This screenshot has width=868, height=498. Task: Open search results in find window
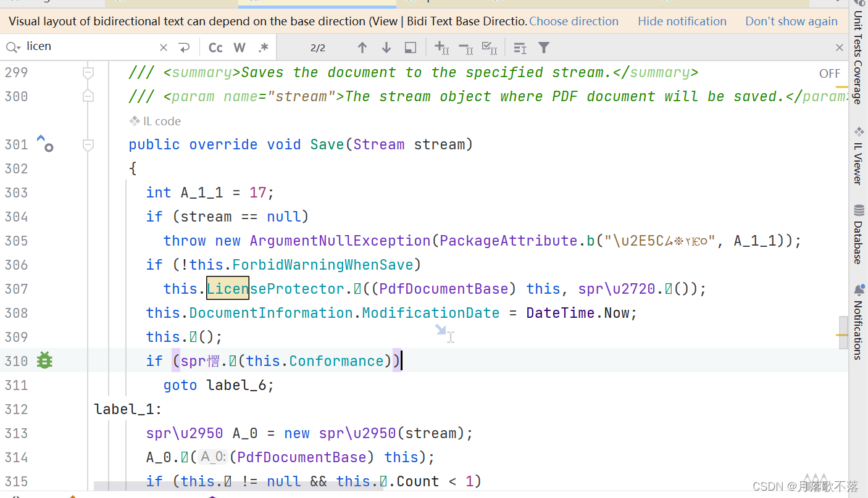[411, 48]
